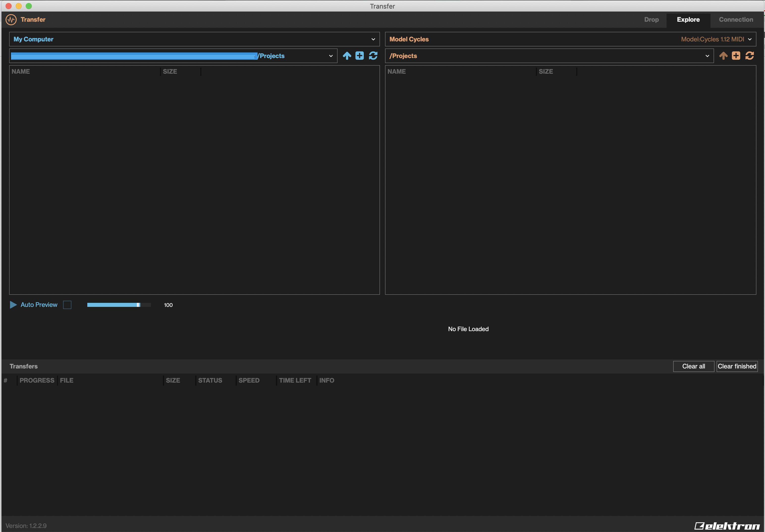Click the Clear finished button
The height and width of the screenshot is (532, 765).
tap(737, 366)
